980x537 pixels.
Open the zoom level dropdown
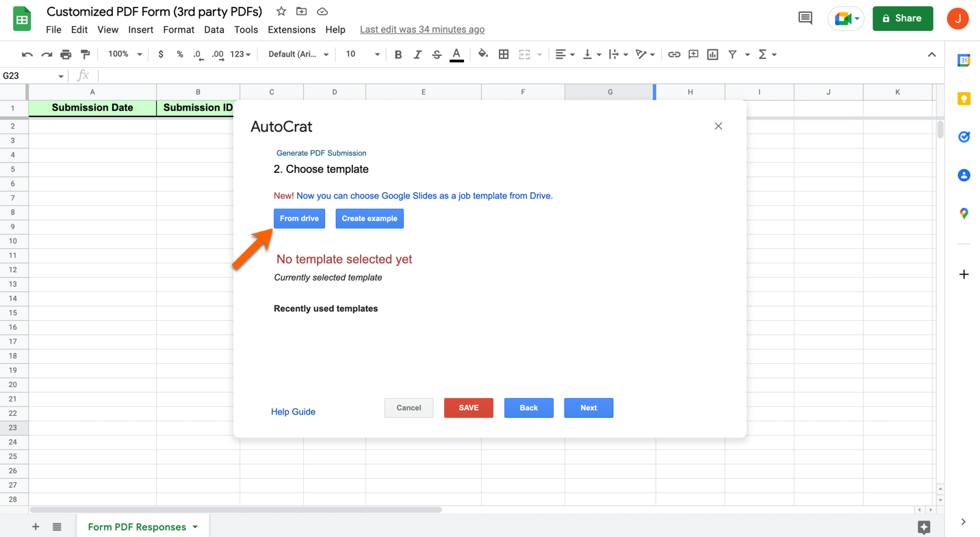[x=125, y=55]
